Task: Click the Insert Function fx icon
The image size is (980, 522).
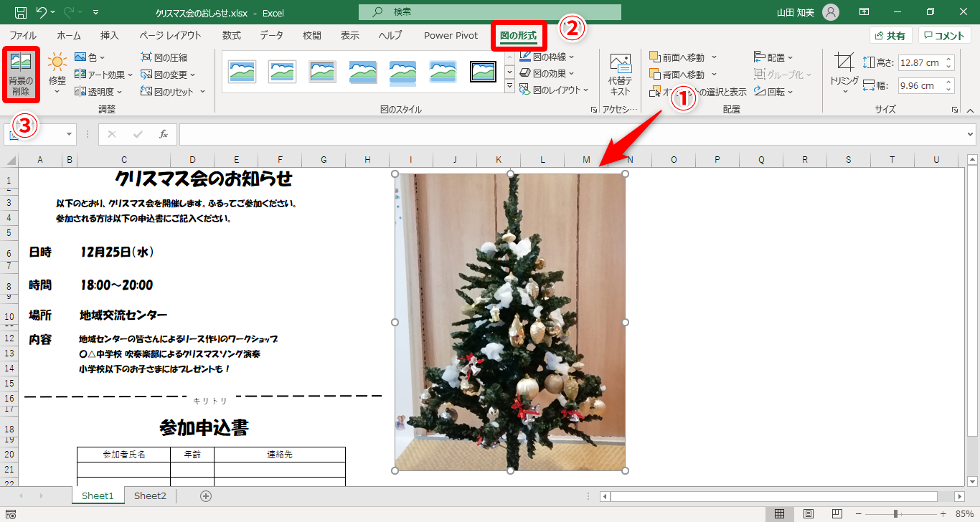Action: pos(164,134)
